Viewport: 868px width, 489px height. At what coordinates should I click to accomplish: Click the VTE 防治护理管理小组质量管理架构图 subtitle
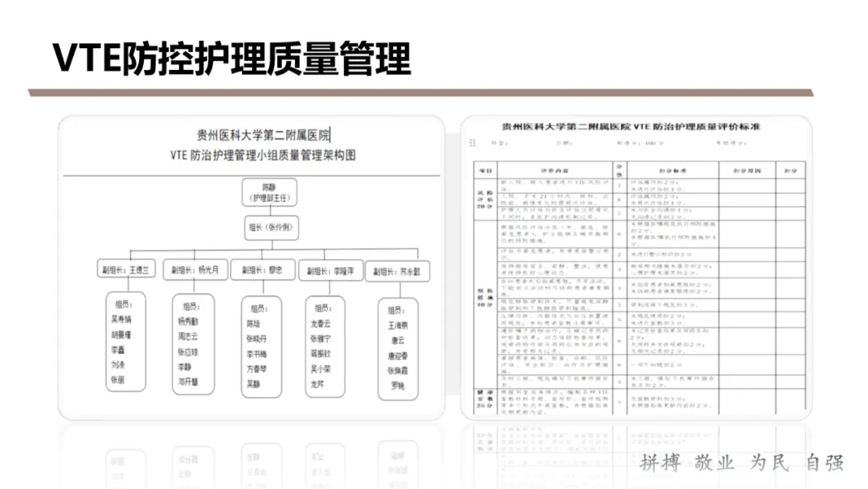(263, 155)
